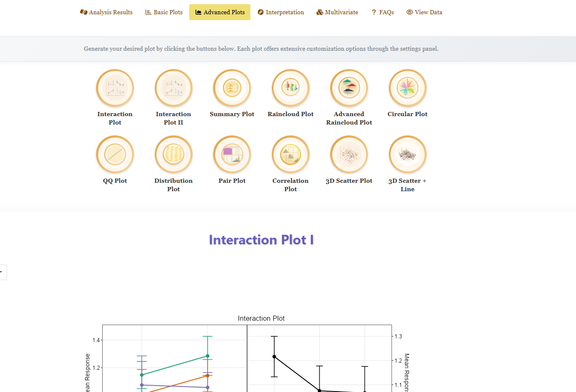Select the 3D Scatter Plot icon
This screenshot has width=576, height=392.
click(349, 154)
